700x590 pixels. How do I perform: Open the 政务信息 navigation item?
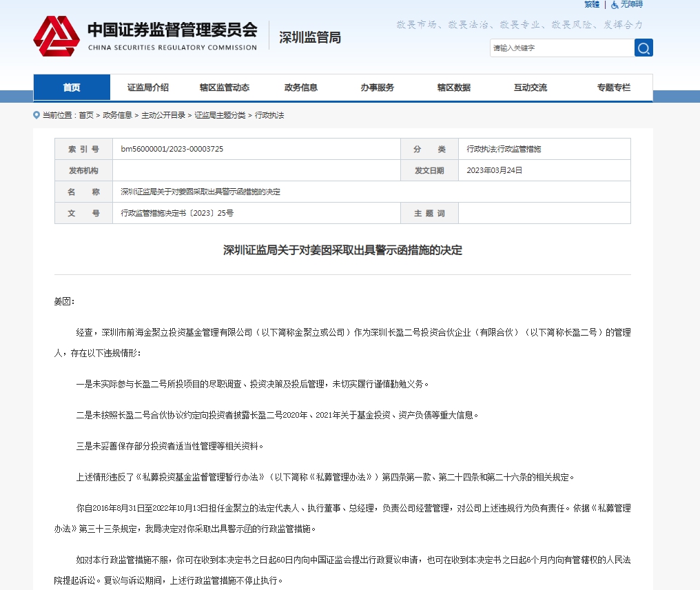pos(301,88)
